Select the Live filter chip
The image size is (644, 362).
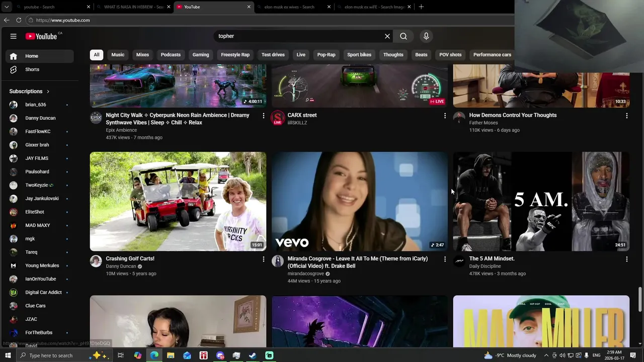point(301,55)
